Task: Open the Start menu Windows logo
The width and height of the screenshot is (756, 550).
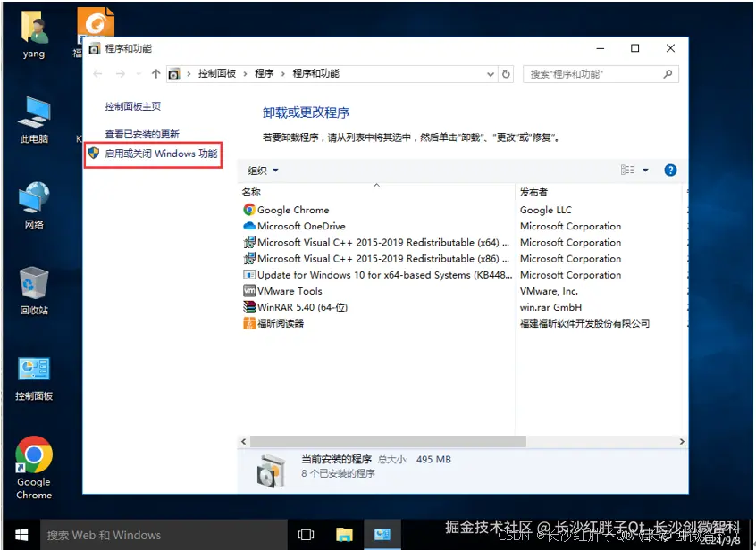Action: point(21,535)
